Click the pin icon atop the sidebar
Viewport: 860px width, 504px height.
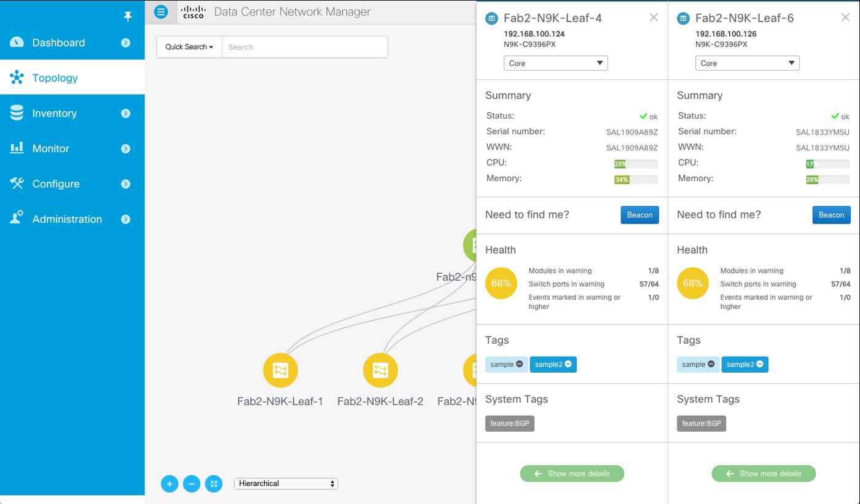[x=128, y=17]
